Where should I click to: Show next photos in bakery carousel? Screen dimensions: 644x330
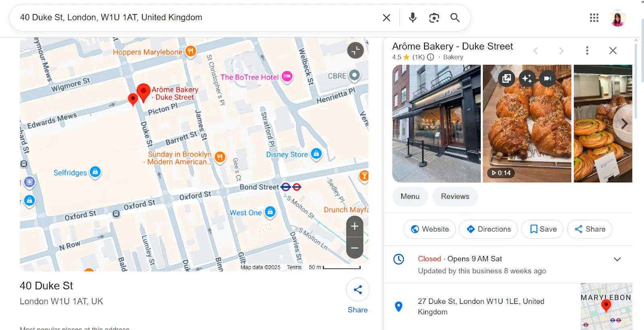(623, 124)
